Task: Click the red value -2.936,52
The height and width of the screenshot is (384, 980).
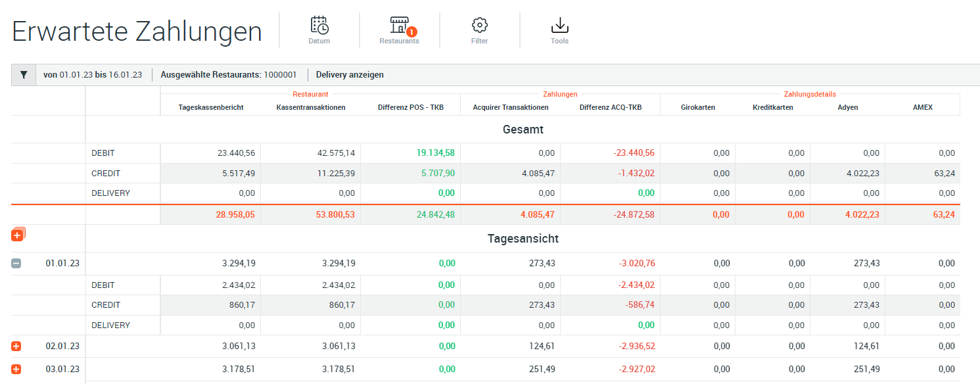Action: point(636,347)
